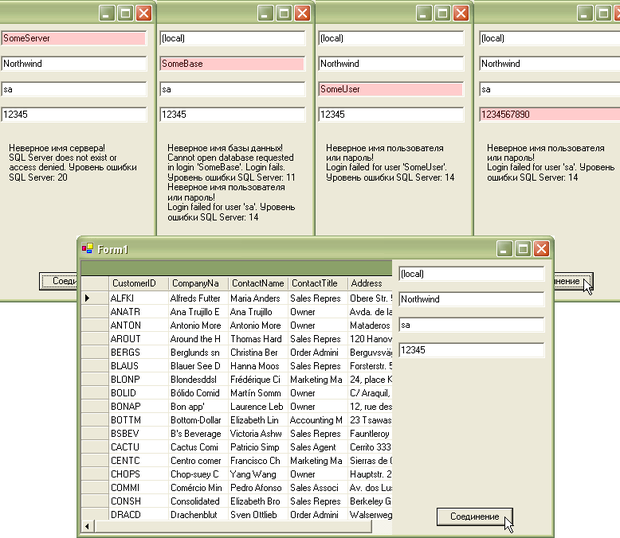
Task: Click the (local) server field in Form1
Action: [471, 274]
